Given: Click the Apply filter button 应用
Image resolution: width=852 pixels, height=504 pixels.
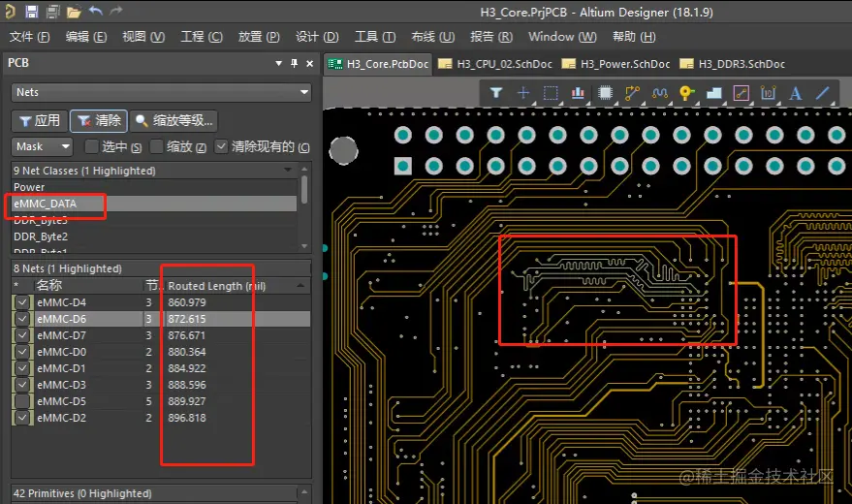Looking at the screenshot, I should point(40,120).
